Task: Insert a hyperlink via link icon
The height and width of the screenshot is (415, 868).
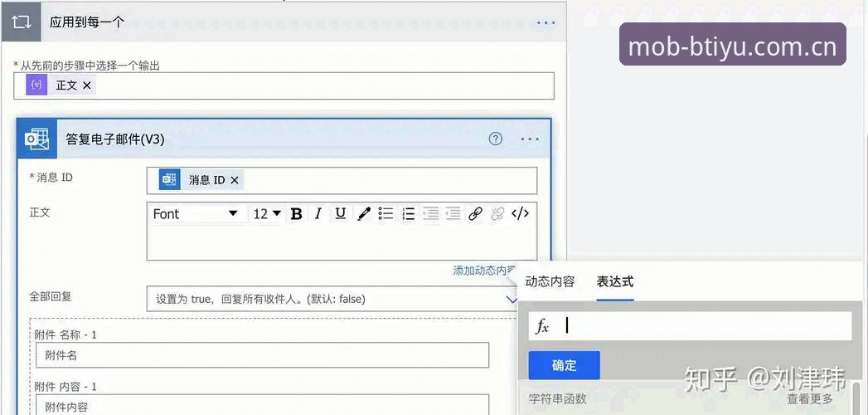Action: (475, 214)
